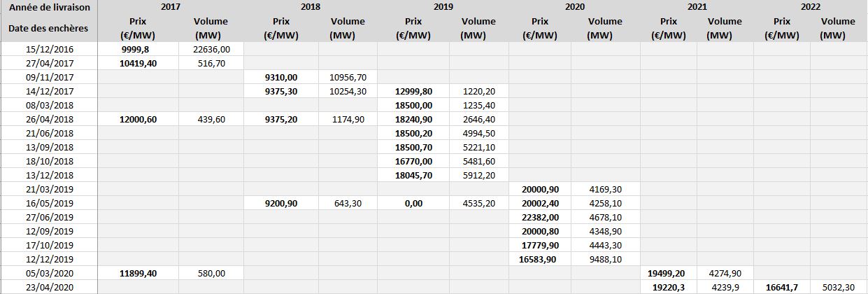Screen dimensions: 868x294
Task: Select date cell 14/12/2017
Action: coord(49,91)
